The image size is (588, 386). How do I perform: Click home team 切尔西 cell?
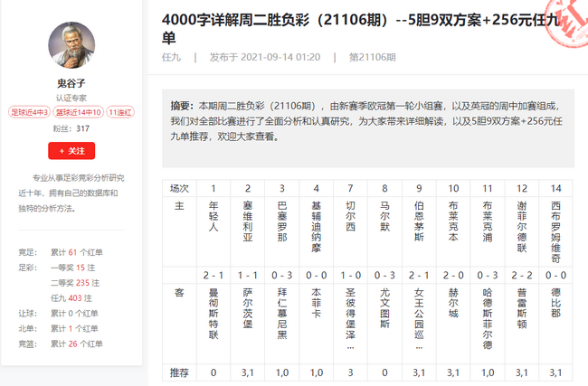tap(350, 232)
